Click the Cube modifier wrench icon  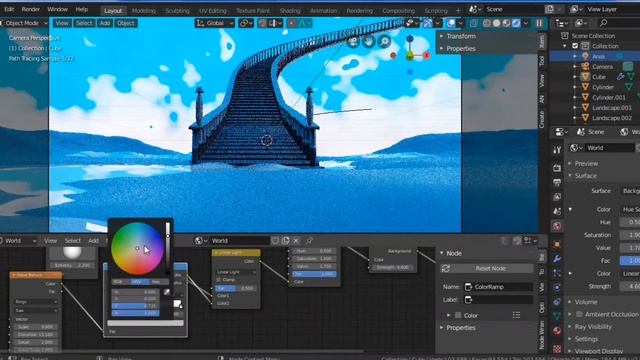(x=620, y=76)
